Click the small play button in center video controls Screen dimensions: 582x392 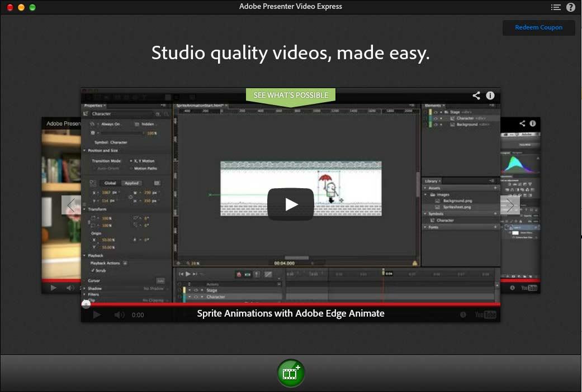[97, 315]
